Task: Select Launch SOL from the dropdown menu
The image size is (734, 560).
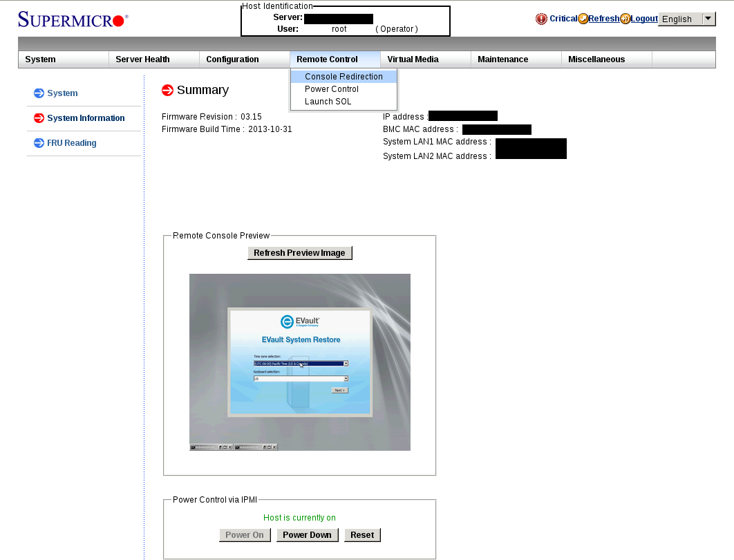Action: click(344, 102)
